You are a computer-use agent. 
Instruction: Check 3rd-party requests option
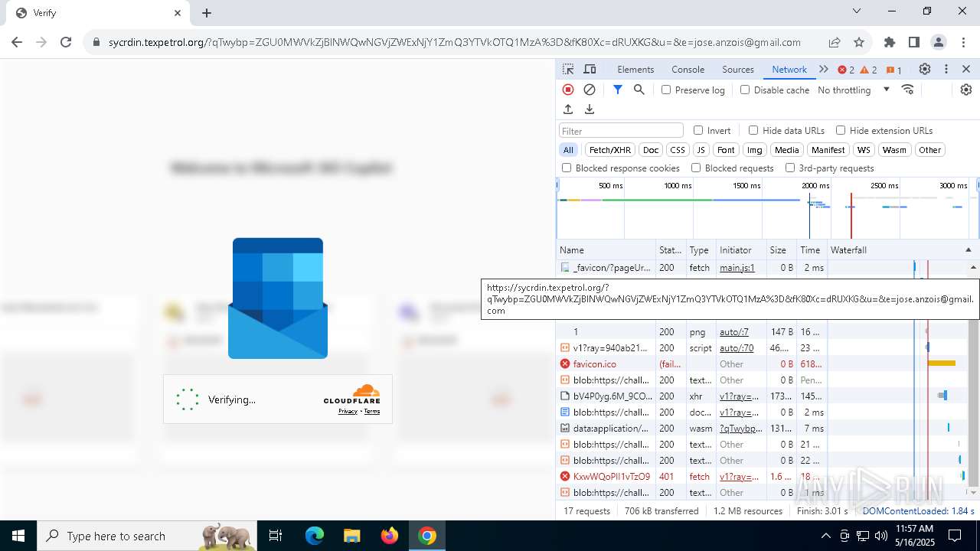790,168
